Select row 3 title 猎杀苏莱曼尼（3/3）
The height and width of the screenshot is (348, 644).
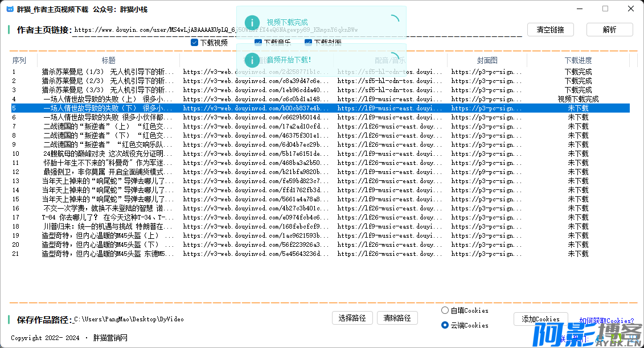tap(108, 90)
